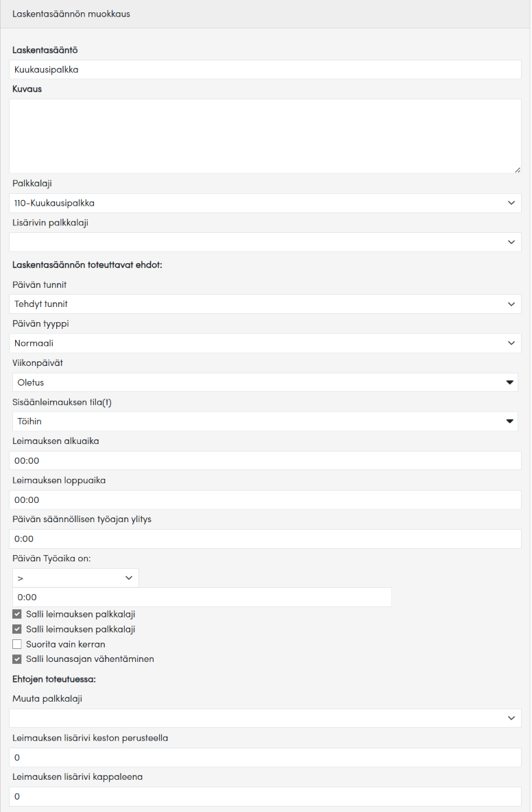Open the Päivän tunnit dropdown
The height and width of the screenshot is (812, 532).
[265, 304]
